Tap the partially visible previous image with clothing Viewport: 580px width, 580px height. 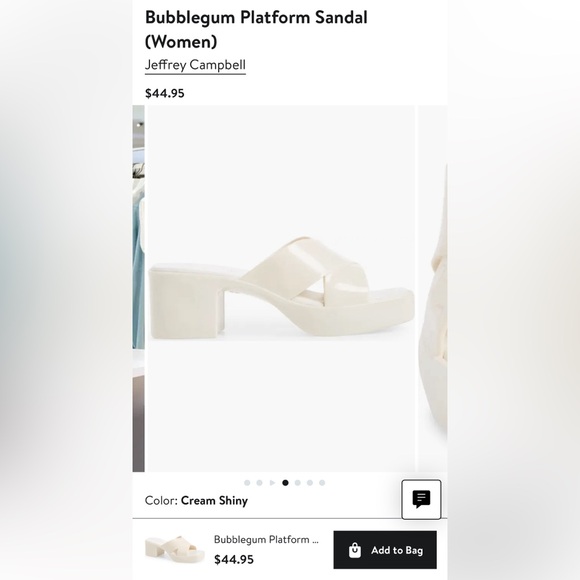pos(138,289)
